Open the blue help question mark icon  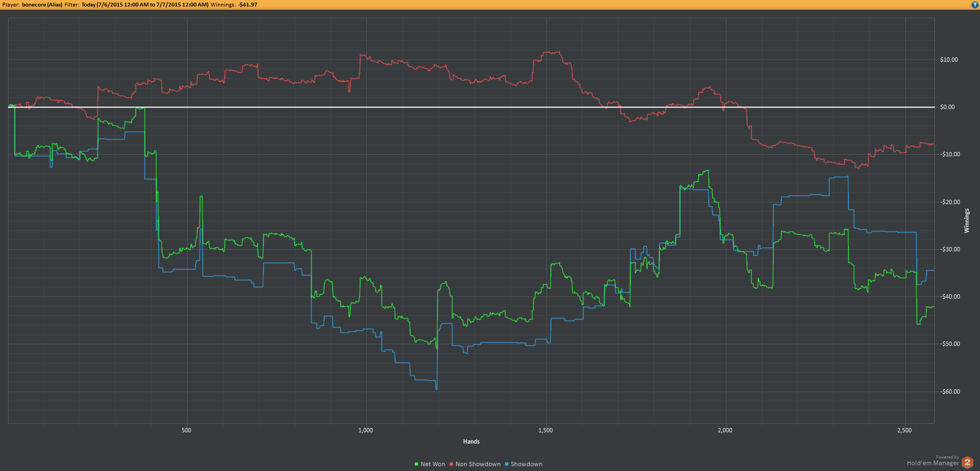[x=975, y=4]
